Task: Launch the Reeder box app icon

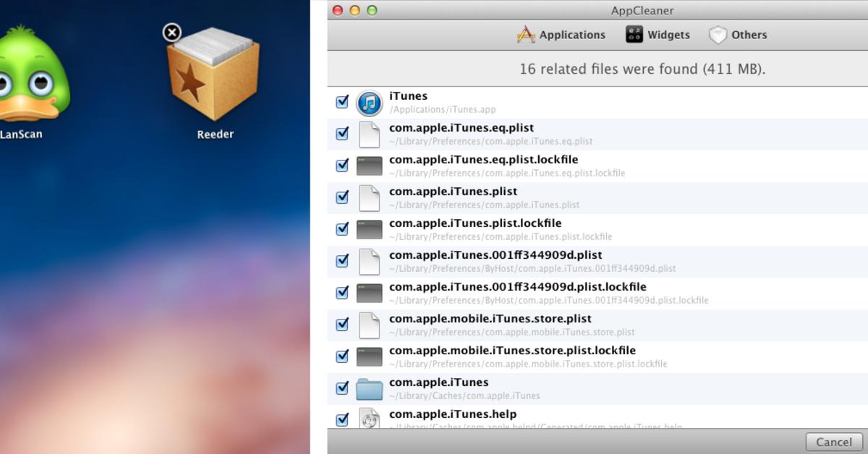Action: 213,75
